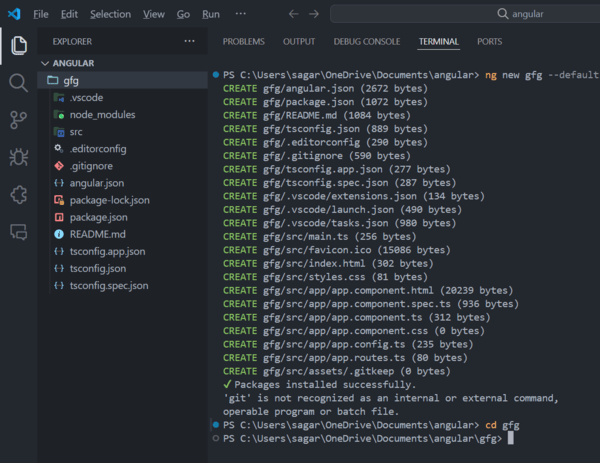This screenshot has height=463, width=600.
Task: Open the Remote Explorer icon in activity bar
Action: pos(18,231)
